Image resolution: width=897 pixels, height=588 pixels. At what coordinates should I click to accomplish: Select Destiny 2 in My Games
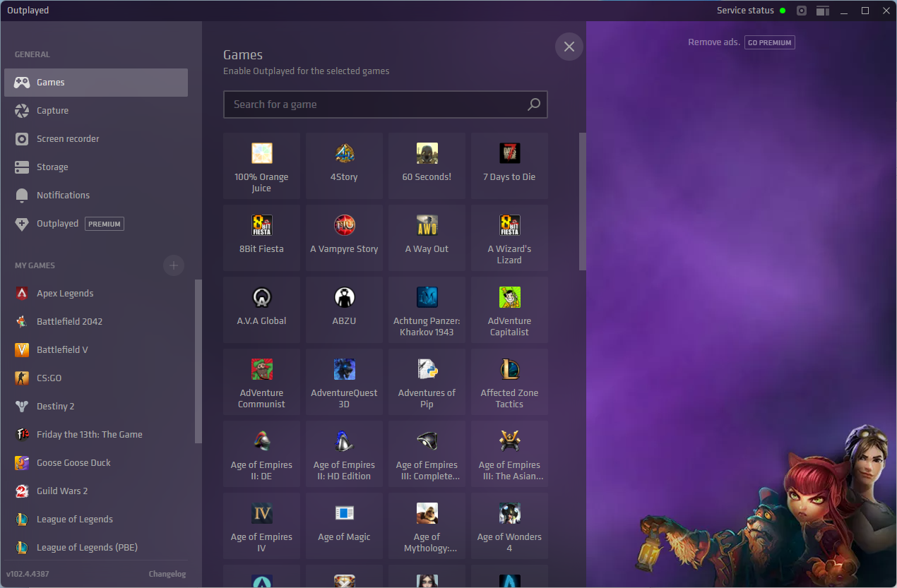96,407
